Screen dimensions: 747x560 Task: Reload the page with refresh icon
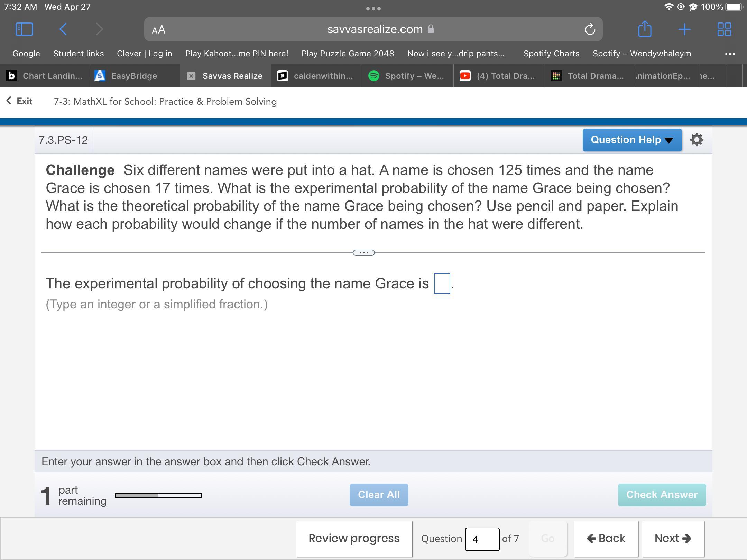(x=590, y=29)
